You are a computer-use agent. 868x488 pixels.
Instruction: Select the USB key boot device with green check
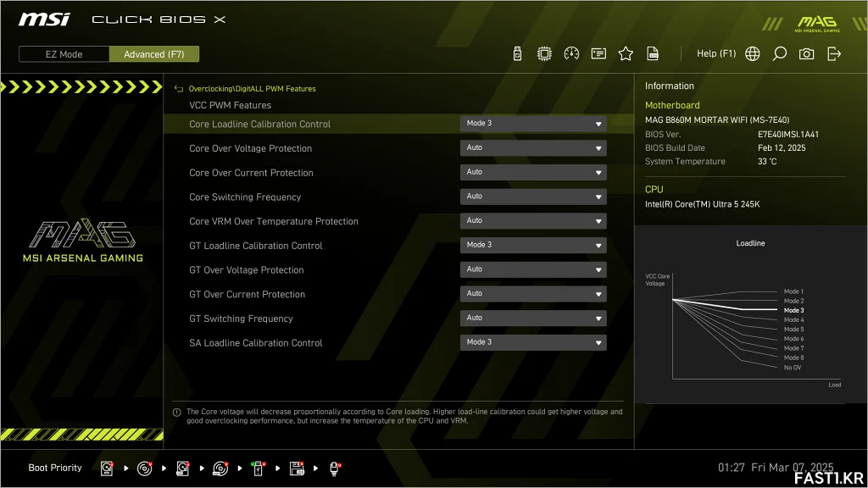tap(258, 469)
